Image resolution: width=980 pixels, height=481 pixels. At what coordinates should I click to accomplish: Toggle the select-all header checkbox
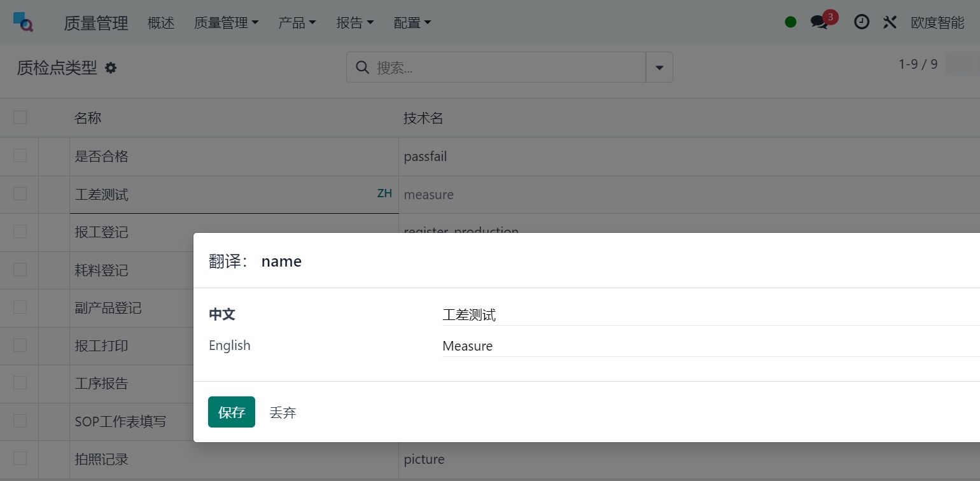[x=20, y=117]
